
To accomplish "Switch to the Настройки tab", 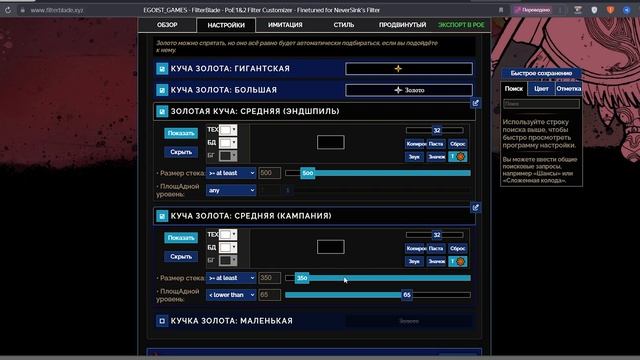I will 226,25.
